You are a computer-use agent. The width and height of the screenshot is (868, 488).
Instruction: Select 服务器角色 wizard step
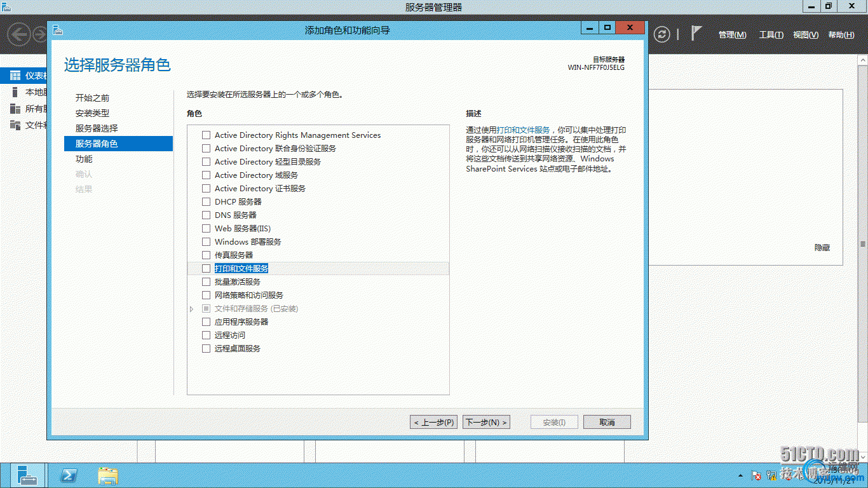118,144
